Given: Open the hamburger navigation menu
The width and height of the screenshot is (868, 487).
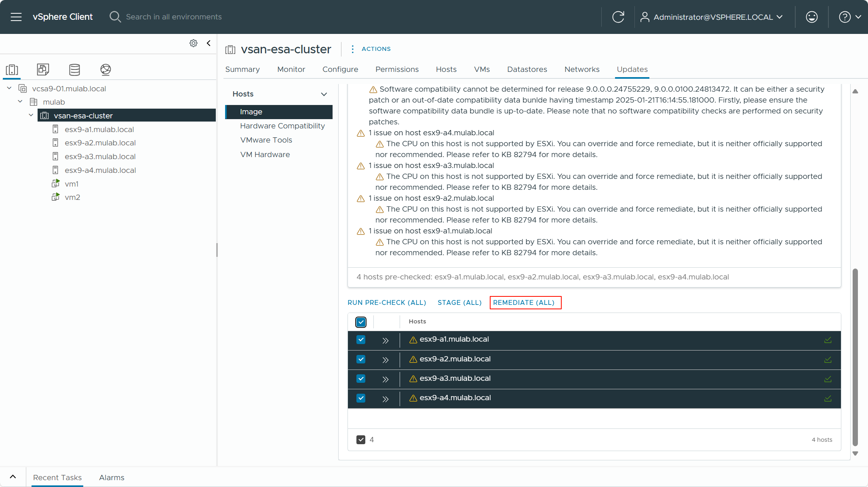Looking at the screenshot, I should point(16,17).
